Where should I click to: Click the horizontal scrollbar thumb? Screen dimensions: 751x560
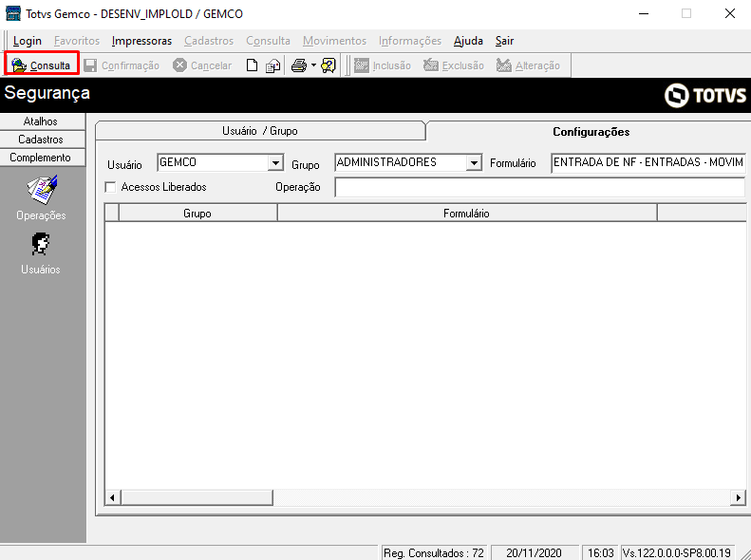(x=197, y=497)
